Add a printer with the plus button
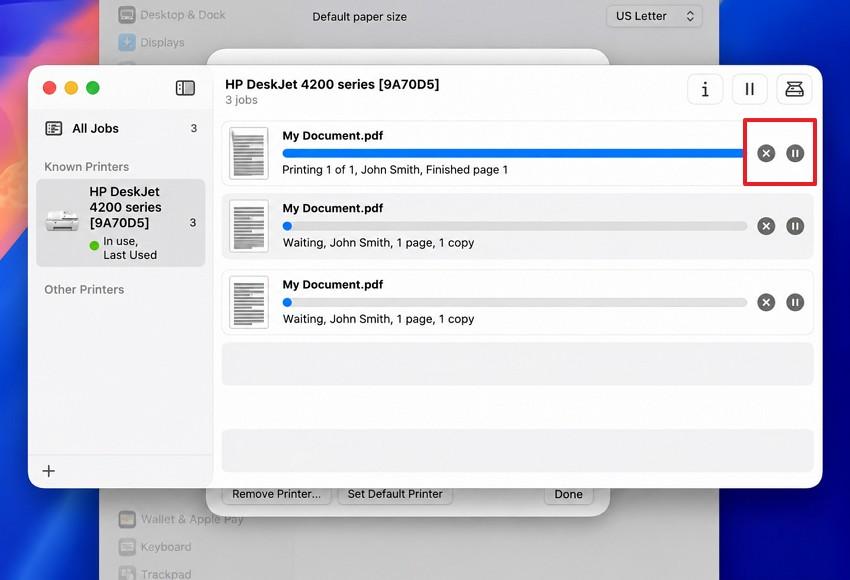 click(49, 471)
